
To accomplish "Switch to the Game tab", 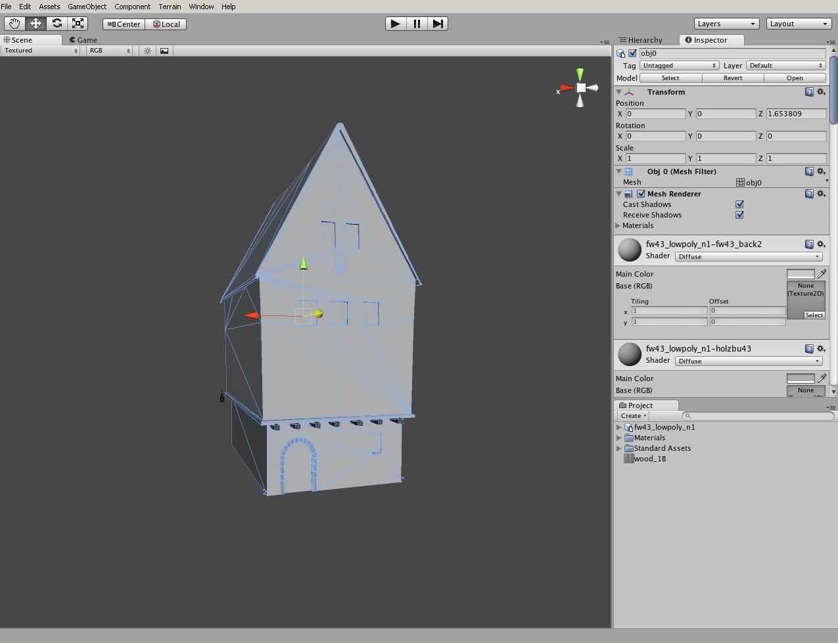I will (x=83, y=39).
